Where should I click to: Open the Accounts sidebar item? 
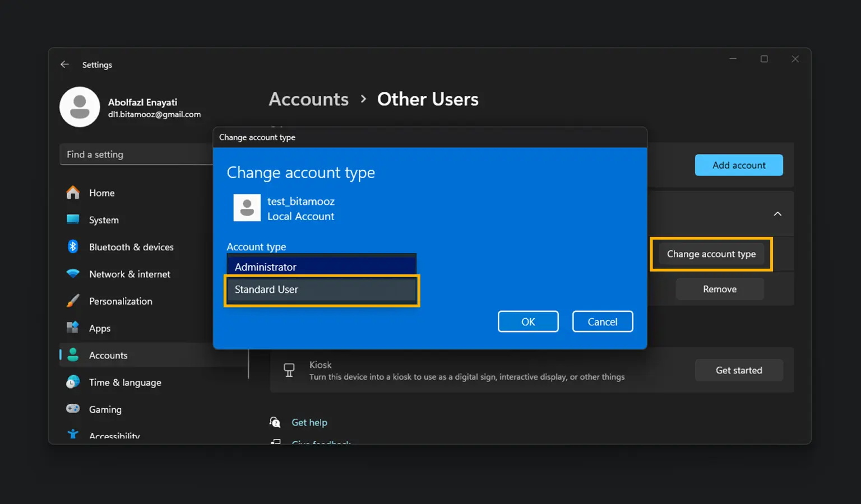pyautogui.click(x=108, y=355)
